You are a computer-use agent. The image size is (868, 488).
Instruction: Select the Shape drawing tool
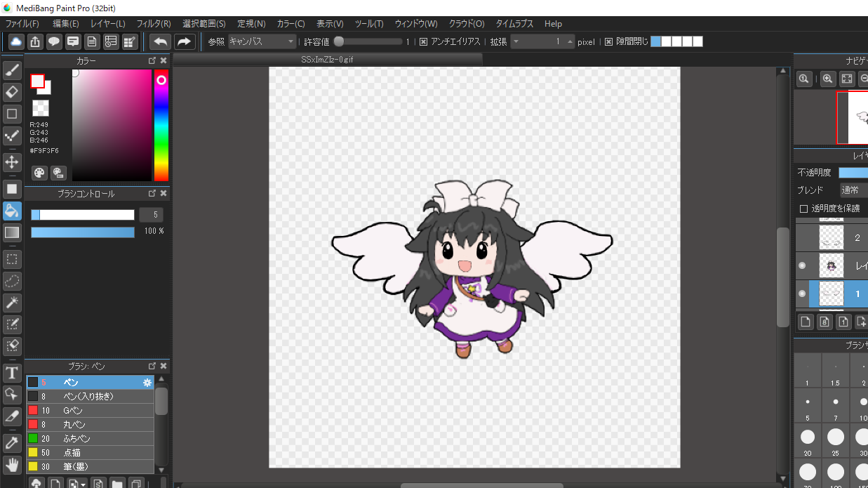[x=12, y=114]
